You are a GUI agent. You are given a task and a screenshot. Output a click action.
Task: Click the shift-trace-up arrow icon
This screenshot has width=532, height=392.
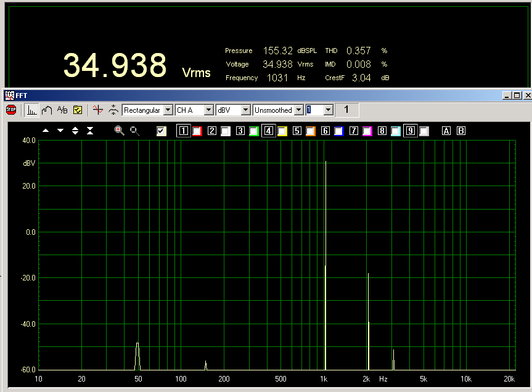point(46,131)
